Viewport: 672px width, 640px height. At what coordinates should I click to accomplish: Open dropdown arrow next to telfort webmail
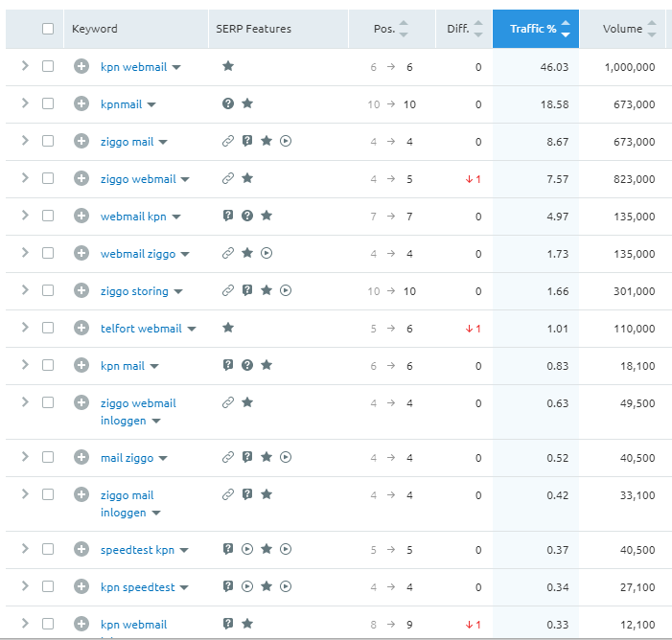pos(192,329)
